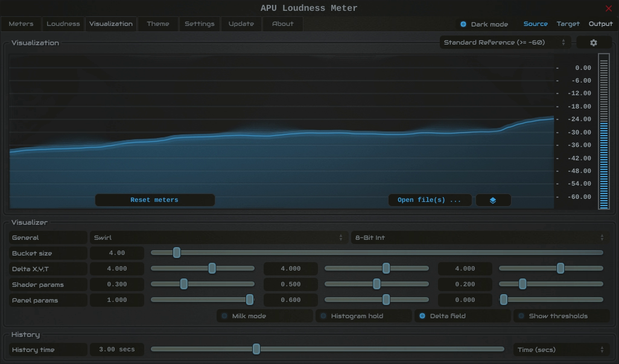
Task: Click the Bucket size slider handle
Action: click(177, 253)
